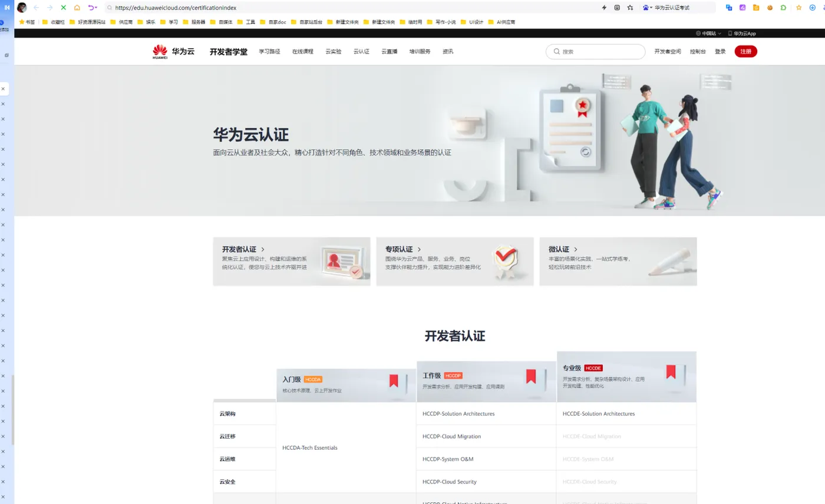The height and width of the screenshot is (504, 825).
Task: Open the 开发者认证 card
Action: pyautogui.click(x=292, y=261)
